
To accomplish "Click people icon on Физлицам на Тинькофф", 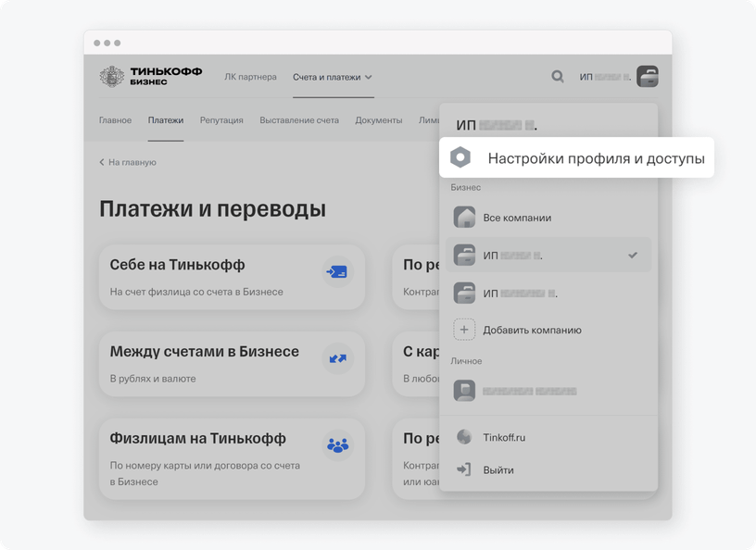I will click(x=337, y=445).
